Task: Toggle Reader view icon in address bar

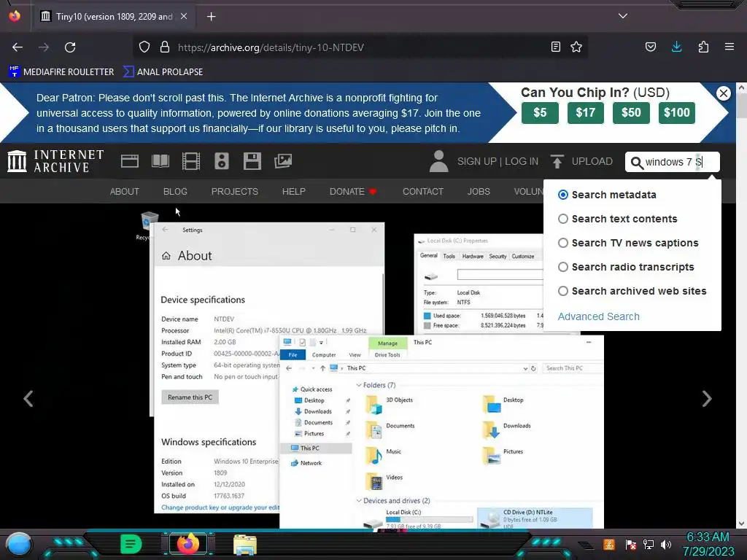Action: (555, 47)
